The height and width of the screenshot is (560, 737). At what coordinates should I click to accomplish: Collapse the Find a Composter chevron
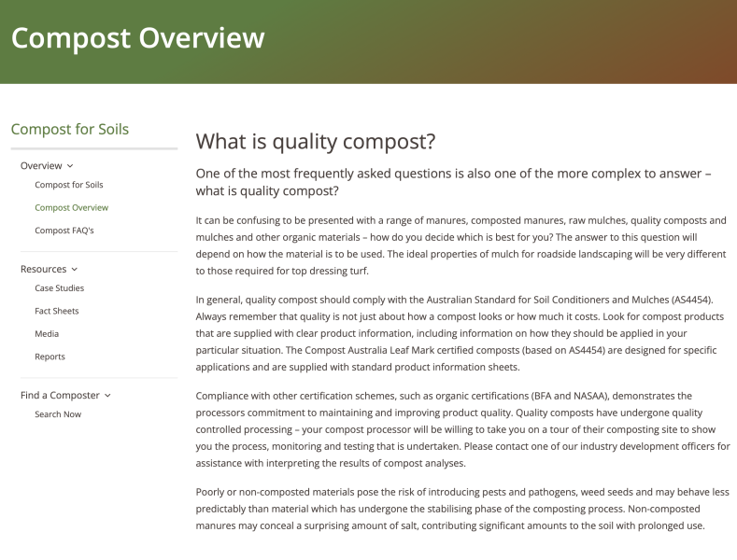click(x=108, y=396)
